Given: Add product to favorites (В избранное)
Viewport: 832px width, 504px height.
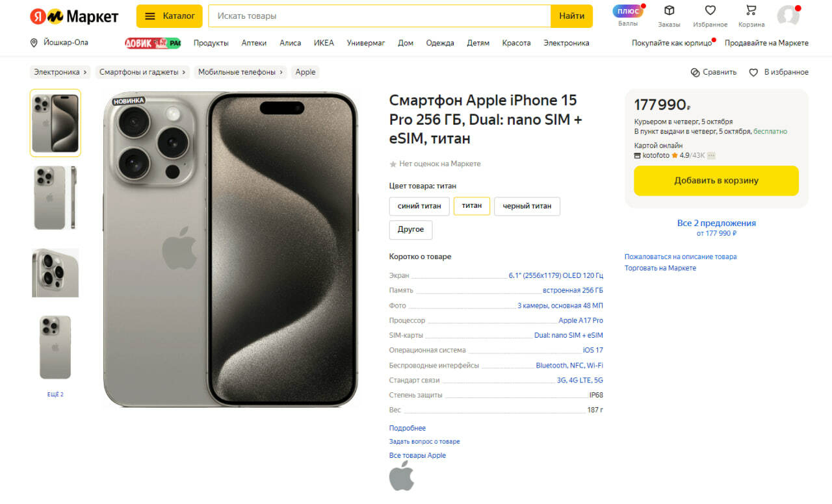Looking at the screenshot, I should point(779,72).
